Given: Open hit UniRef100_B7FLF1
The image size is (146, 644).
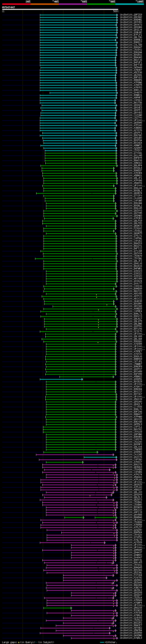Looking at the screenshot, I should 131,35.
